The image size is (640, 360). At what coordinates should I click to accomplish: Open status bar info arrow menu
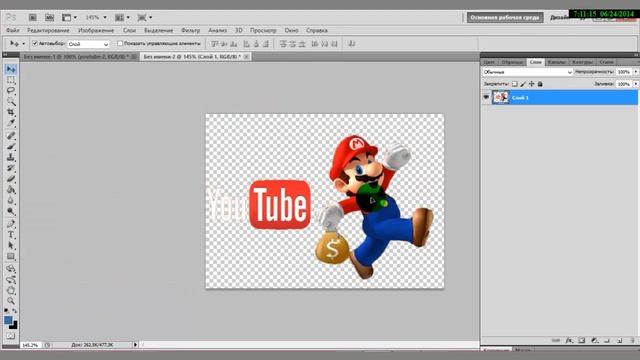click(x=135, y=345)
